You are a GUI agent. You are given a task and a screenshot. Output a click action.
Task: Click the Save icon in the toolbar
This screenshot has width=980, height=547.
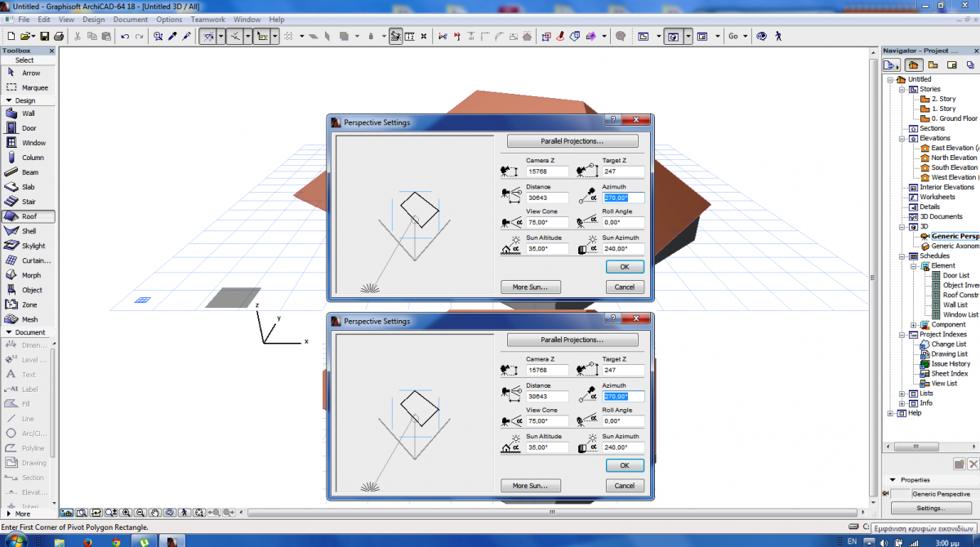pos(45,36)
